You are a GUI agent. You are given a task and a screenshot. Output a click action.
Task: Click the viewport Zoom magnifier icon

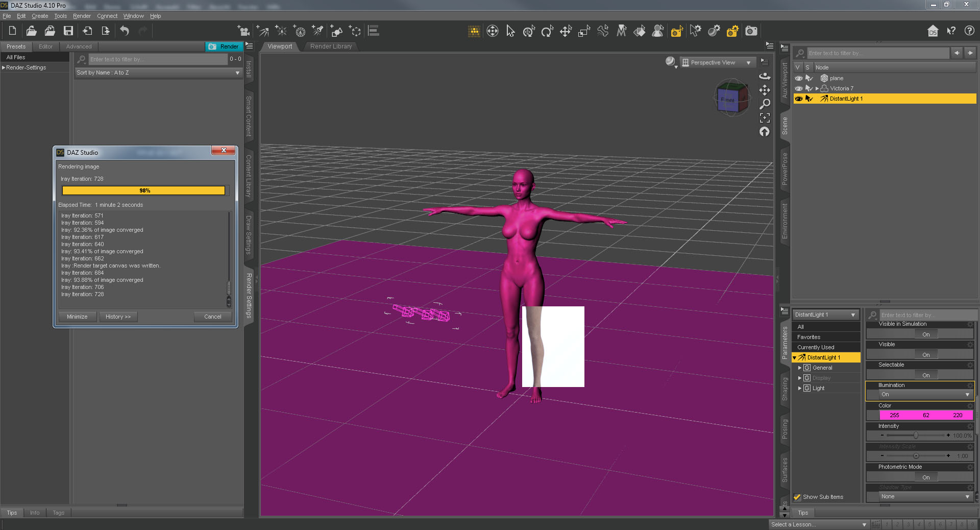(x=765, y=104)
